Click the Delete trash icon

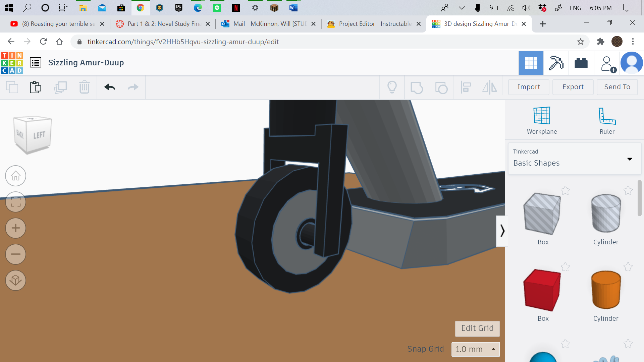(85, 87)
